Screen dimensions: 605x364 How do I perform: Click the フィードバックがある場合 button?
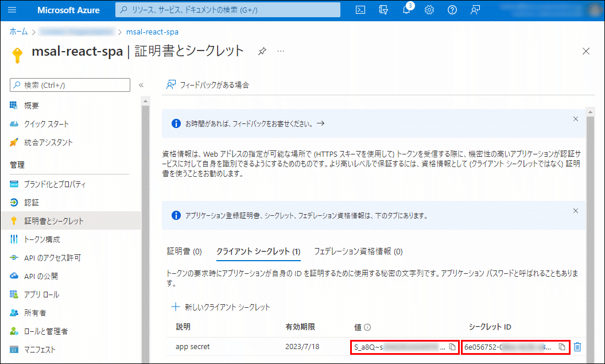[x=208, y=84]
